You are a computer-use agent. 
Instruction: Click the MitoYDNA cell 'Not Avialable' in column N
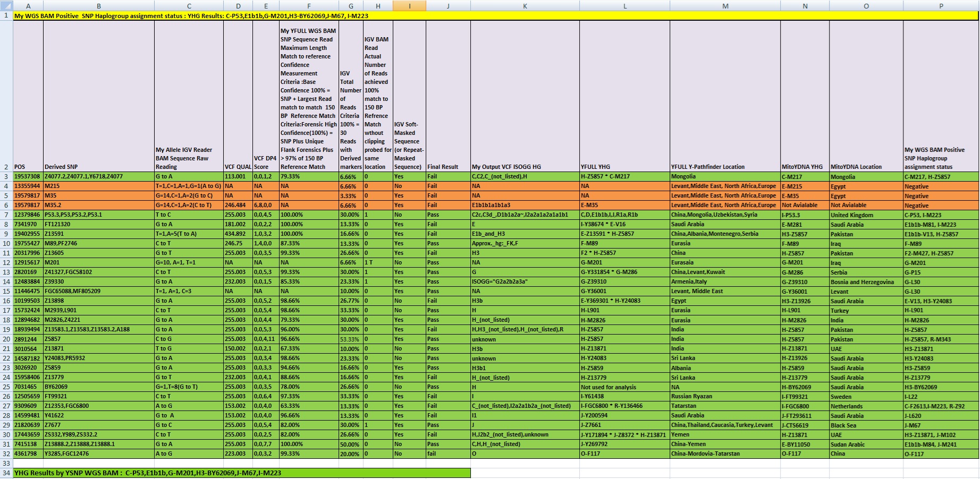click(x=805, y=205)
